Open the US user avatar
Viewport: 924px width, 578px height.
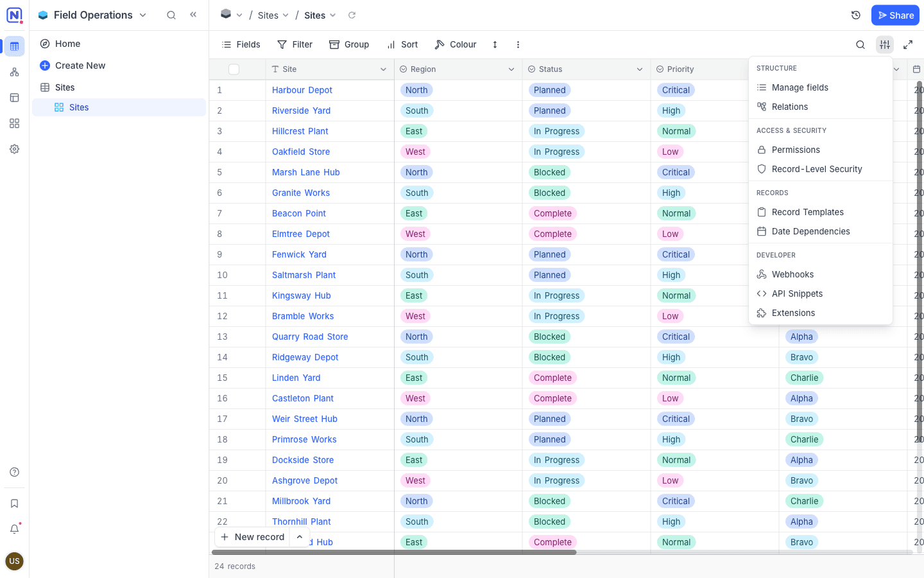pyautogui.click(x=14, y=561)
